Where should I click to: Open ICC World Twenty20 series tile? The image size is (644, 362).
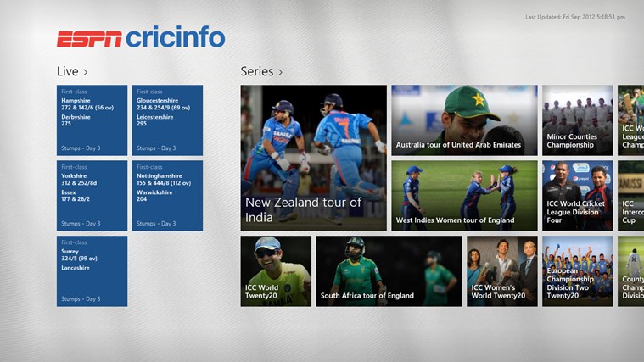point(276,271)
